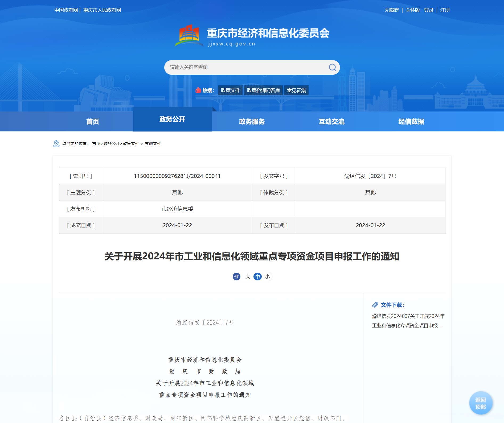Open the 政务公开 navigation tab
Image resolution: width=504 pixels, height=423 pixels.
[x=172, y=119]
